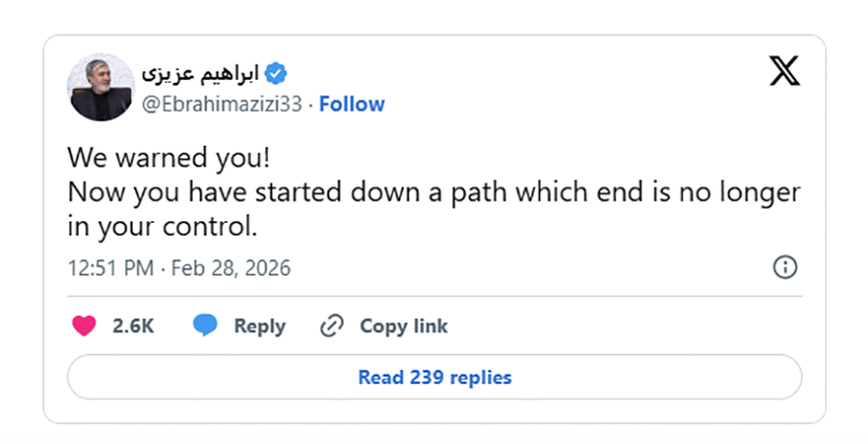Image resolution: width=868 pixels, height=444 pixels.
Task: Click the chain link icon
Action: 332,326
